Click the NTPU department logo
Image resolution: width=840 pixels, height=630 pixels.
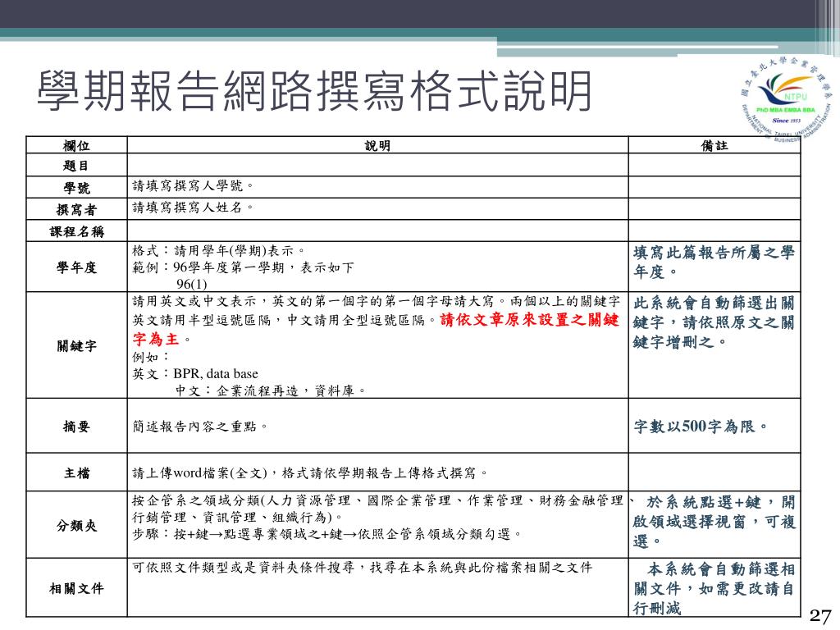coord(787,99)
